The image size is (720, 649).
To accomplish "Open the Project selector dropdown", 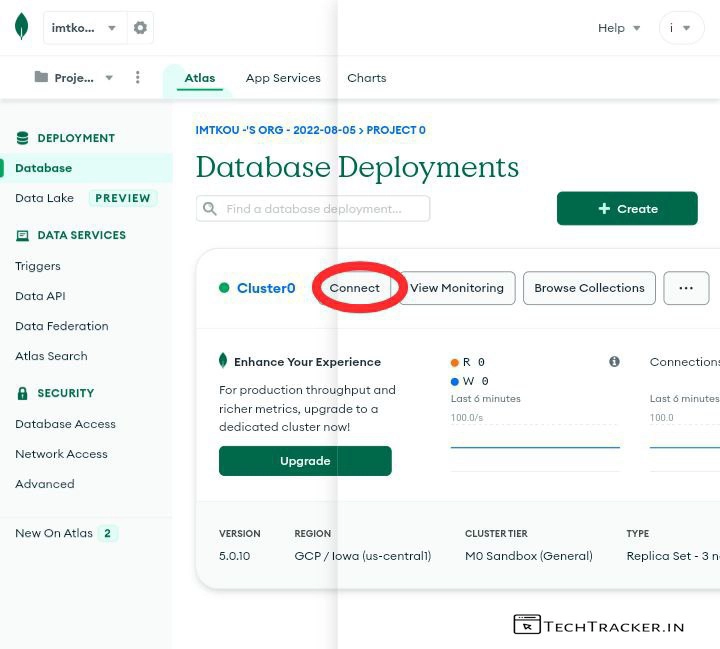I will click(74, 78).
